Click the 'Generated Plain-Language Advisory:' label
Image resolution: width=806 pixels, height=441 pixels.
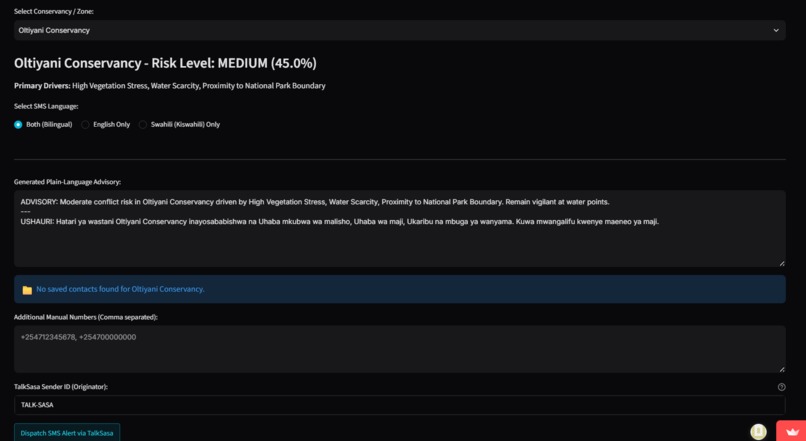[67, 182]
